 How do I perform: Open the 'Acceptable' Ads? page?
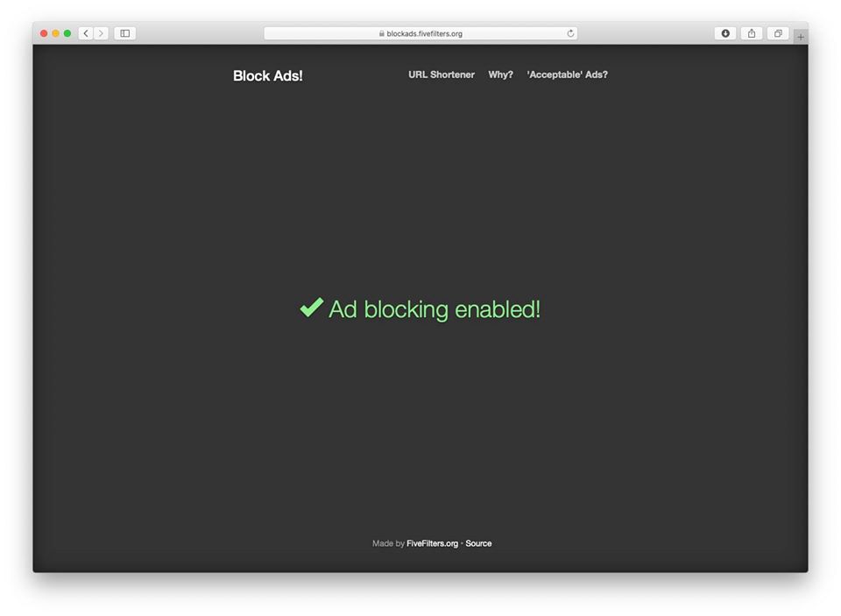point(567,74)
